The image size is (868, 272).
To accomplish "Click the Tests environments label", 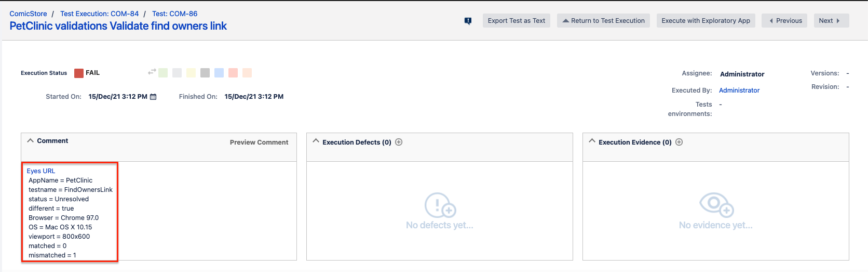I will click(690, 109).
